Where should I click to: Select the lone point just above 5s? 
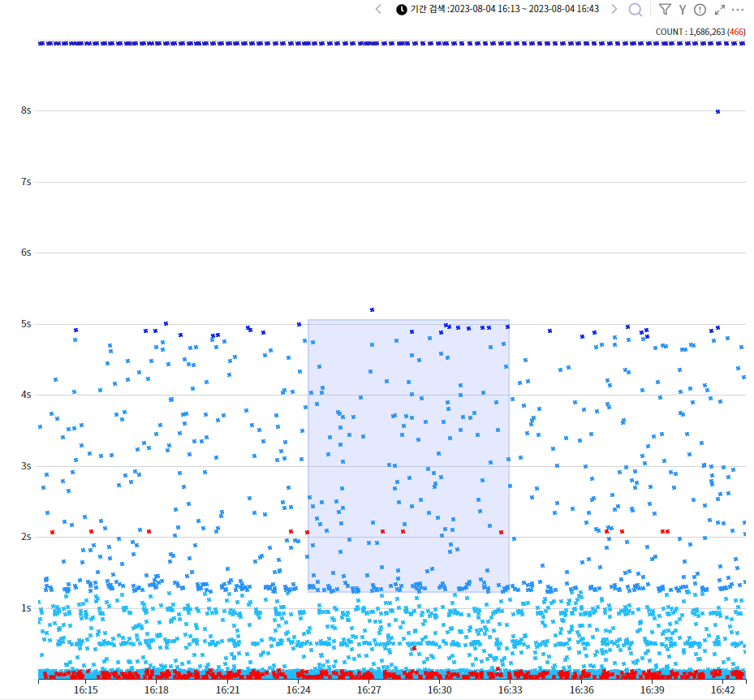(x=372, y=309)
